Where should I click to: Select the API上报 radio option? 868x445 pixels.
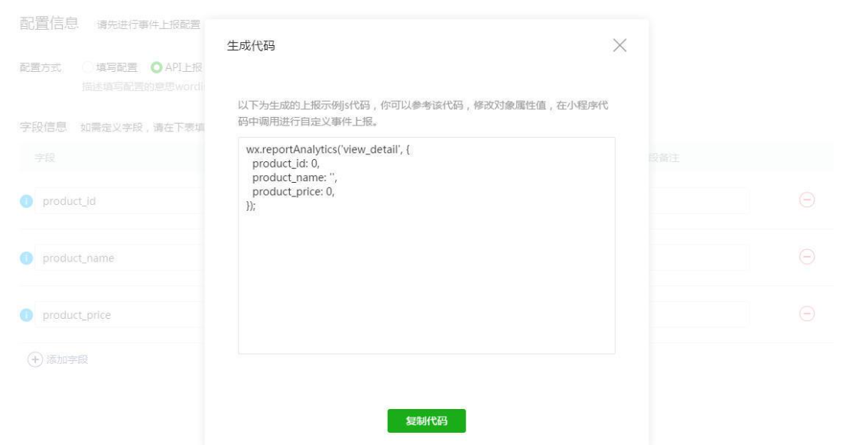(157, 67)
